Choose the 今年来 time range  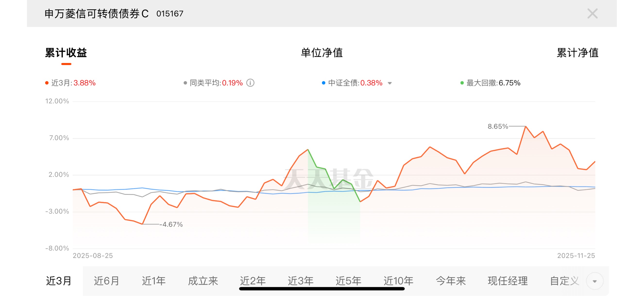(x=450, y=281)
